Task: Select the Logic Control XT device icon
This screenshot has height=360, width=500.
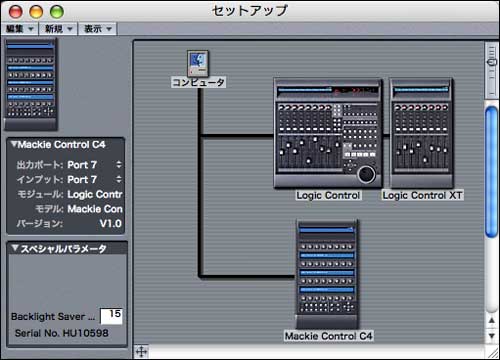Action: [422, 133]
